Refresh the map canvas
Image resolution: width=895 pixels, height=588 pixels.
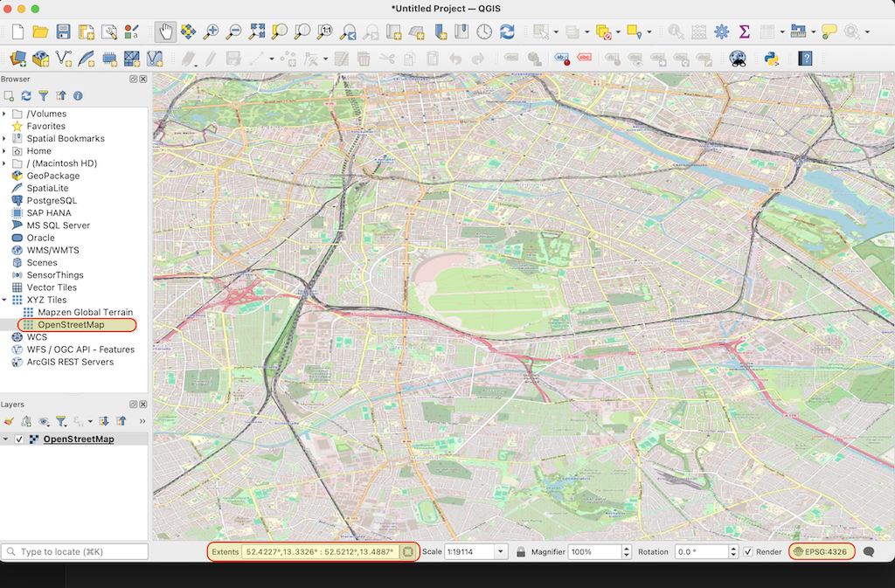point(507,31)
